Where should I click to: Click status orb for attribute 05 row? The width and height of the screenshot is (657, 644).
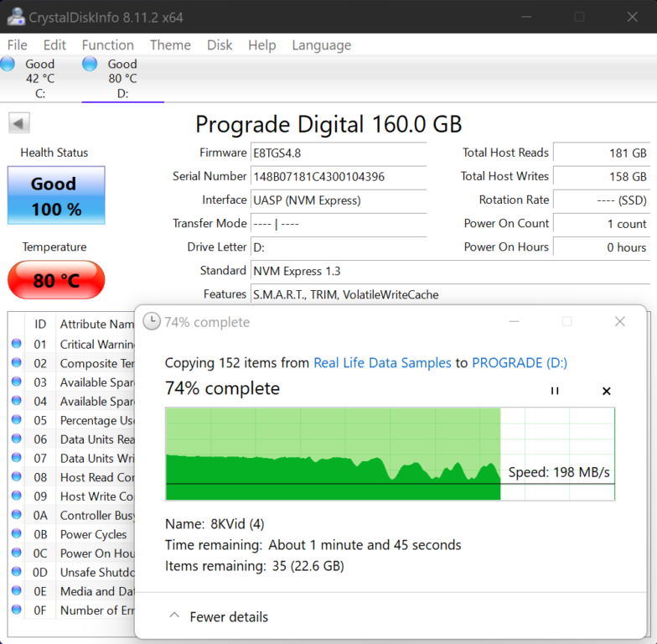pos(17,420)
